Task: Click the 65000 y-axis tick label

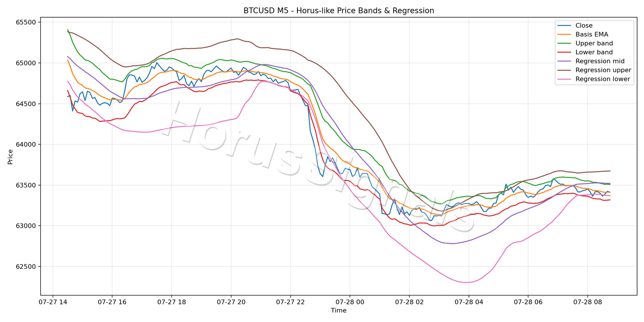Action: [27, 63]
